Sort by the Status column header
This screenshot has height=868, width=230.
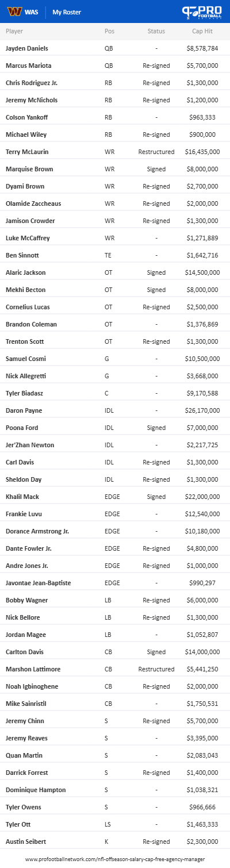(156, 31)
